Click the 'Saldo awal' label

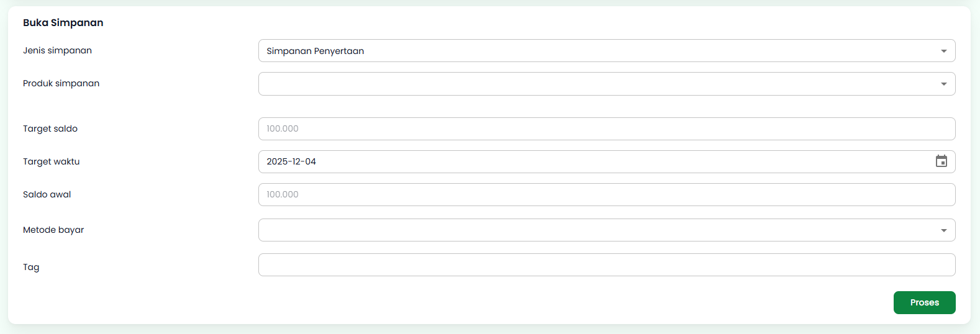pos(47,194)
